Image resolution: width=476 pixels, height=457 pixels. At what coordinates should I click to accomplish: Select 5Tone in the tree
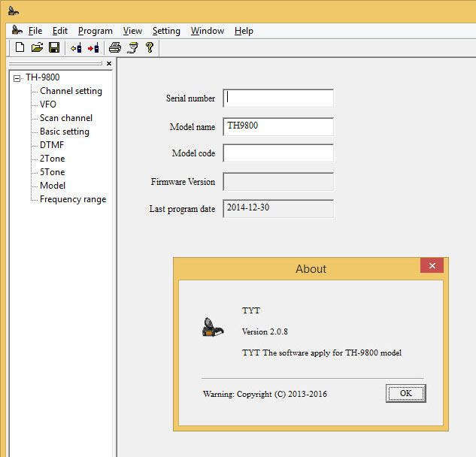52,172
